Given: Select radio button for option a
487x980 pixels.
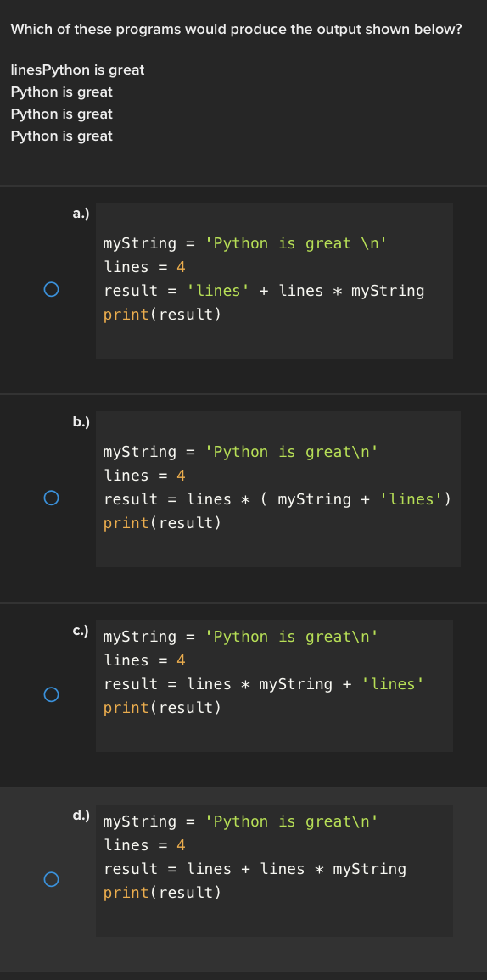Looking at the screenshot, I should coord(51,289).
